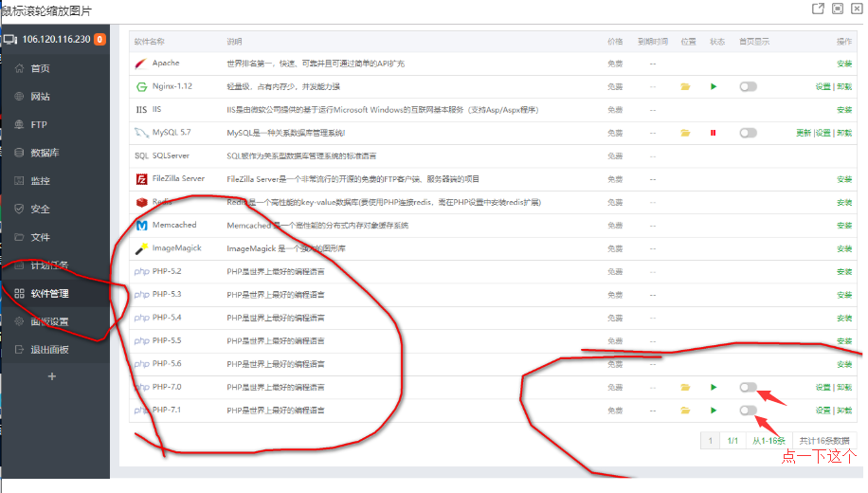This screenshot has width=868, height=493.
Task: Click 设置 in the MySQL 5.7 row
Action: pos(823,133)
